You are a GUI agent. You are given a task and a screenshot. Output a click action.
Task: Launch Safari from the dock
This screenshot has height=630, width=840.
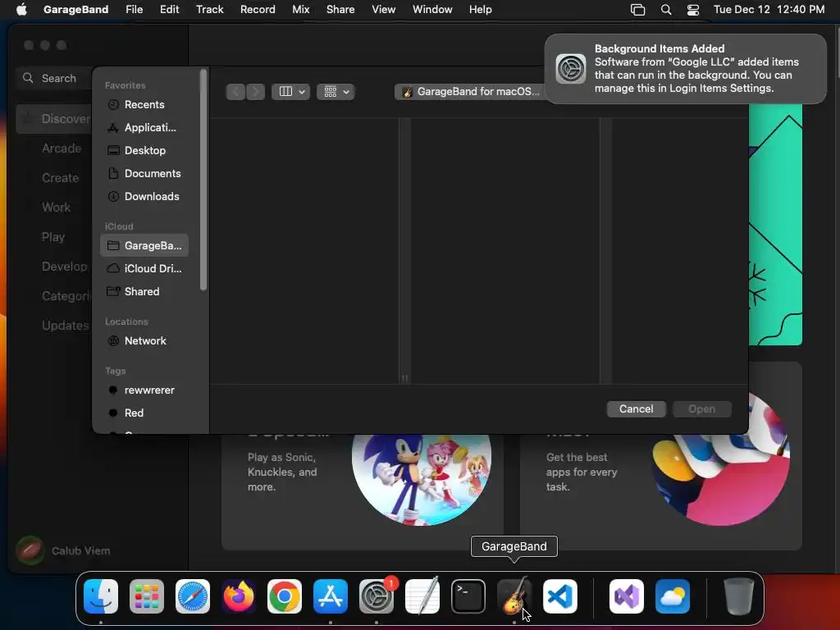coord(193,596)
